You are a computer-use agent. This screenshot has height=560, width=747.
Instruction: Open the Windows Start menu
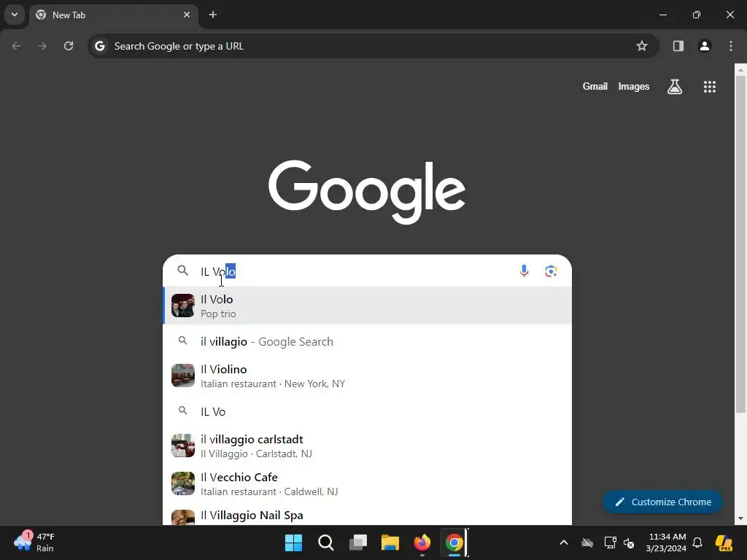click(293, 542)
